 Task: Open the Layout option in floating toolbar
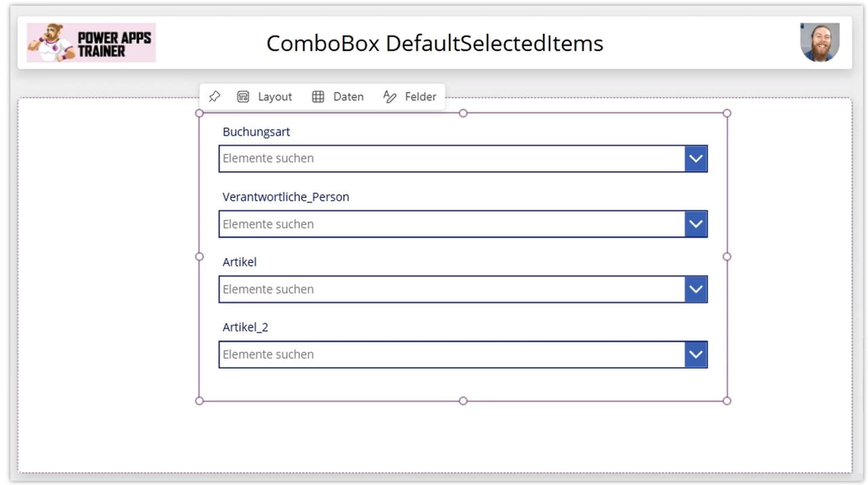264,96
